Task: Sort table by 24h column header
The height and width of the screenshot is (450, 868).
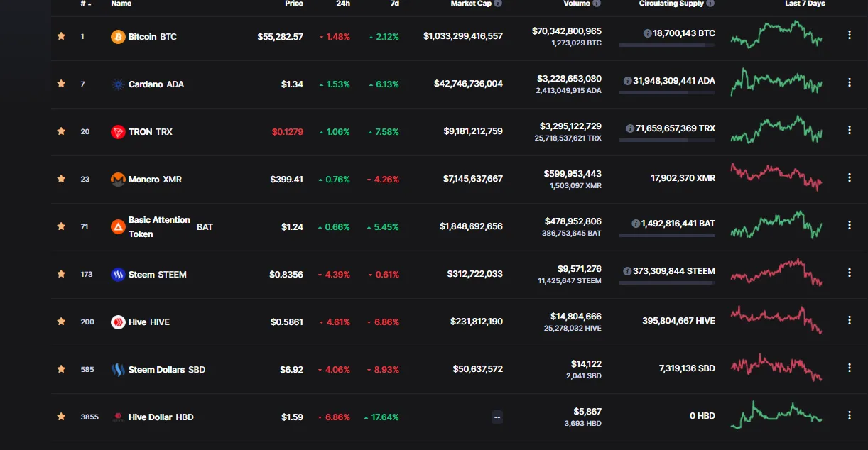Action: (342, 4)
